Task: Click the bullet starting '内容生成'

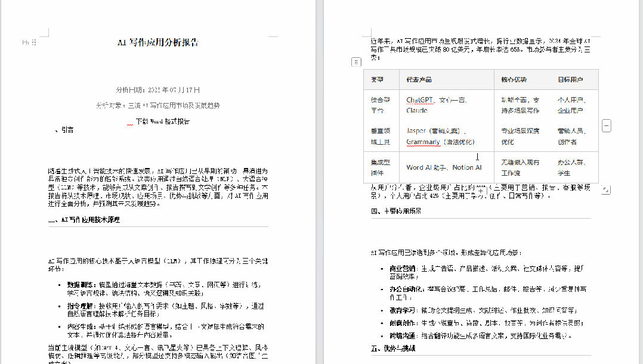Action: [166, 331]
